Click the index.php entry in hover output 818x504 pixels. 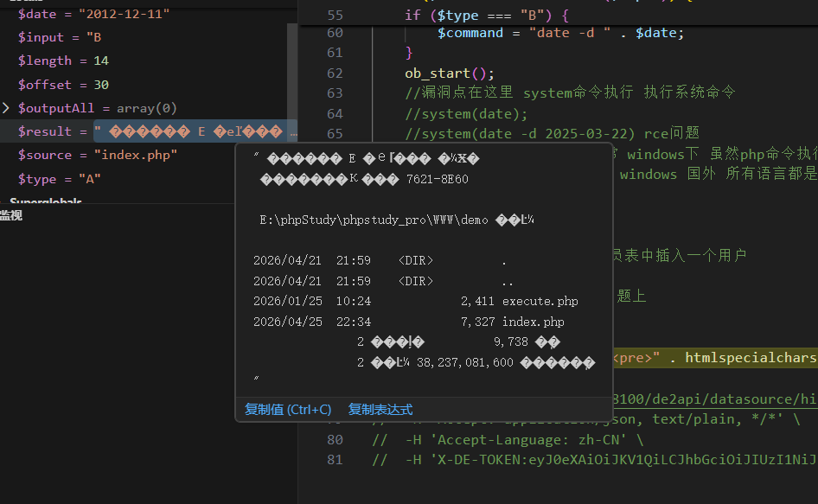[534, 322]
